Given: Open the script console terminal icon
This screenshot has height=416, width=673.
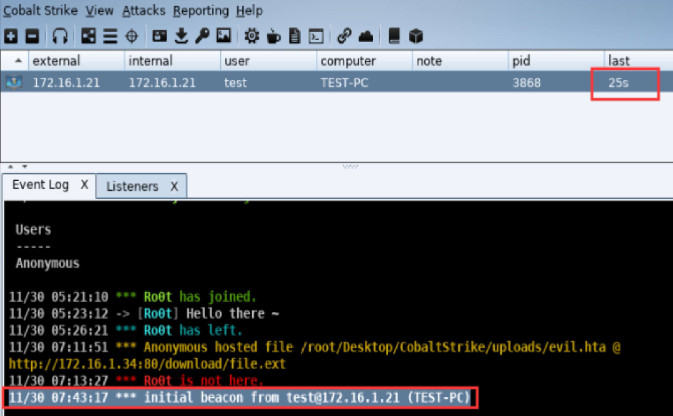Looking at the screenshot, I should [x=316, y=36].
